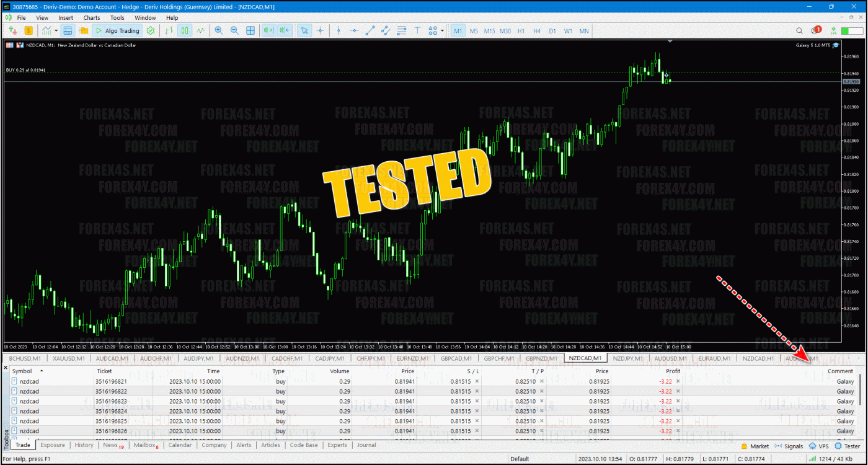Switch to the History tab in Toolbox
This screenshot has height=465, width=868.
pyautogui.click(x=84, y=445)
